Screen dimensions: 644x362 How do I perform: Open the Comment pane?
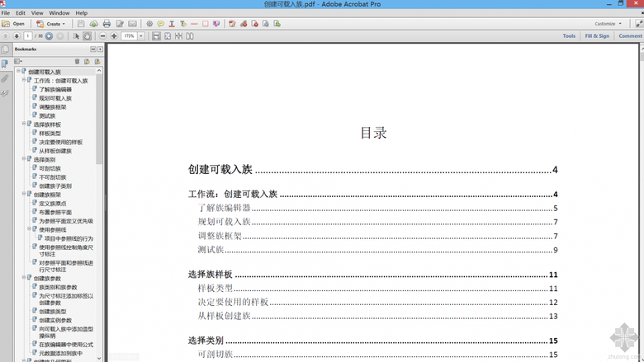[x=629, y=36]
